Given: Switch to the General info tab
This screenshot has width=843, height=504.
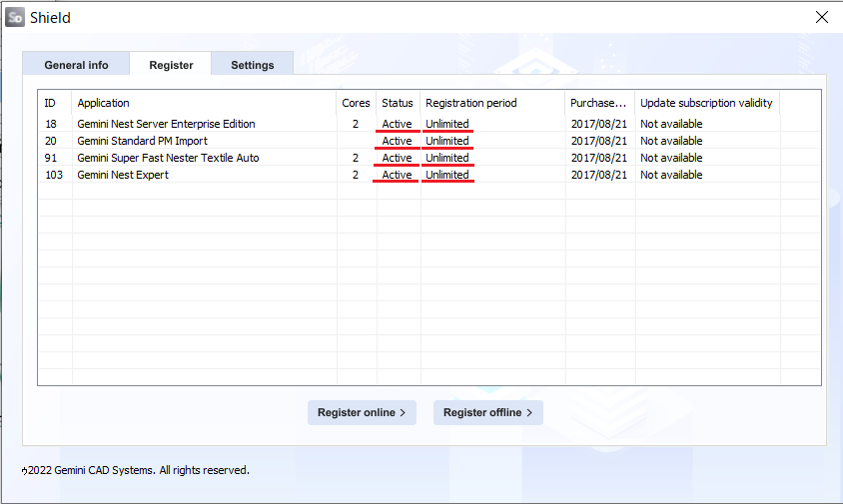Looking at the screenshot, I should point(76,65).
